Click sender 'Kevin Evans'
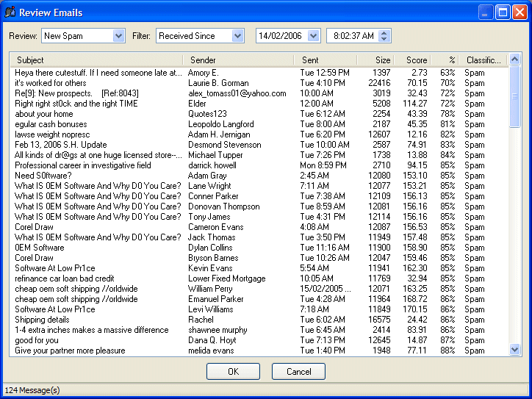Screen dimensions: 532x399 coord(210,268)
